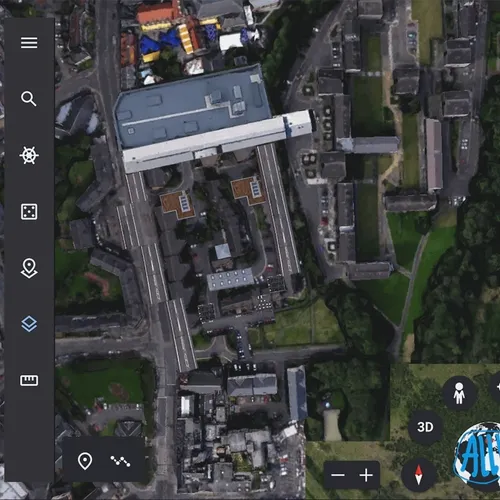Open Projects map pin icon
The width and height of the screenshot is (500, 500).
(x=29, y=268)
